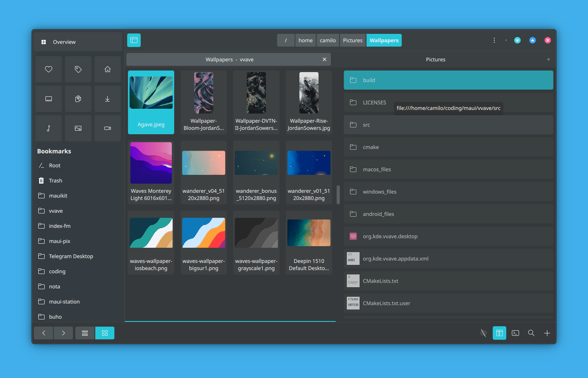The image size is (588, 378).
Task: Switch to the grid view mode
Action: point(105,333)
